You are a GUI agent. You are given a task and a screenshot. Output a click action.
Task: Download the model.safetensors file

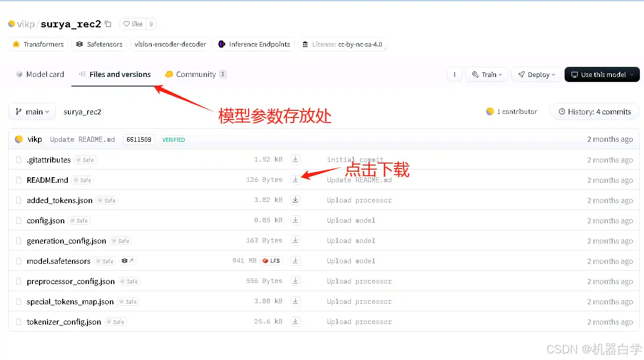(296, 261)
